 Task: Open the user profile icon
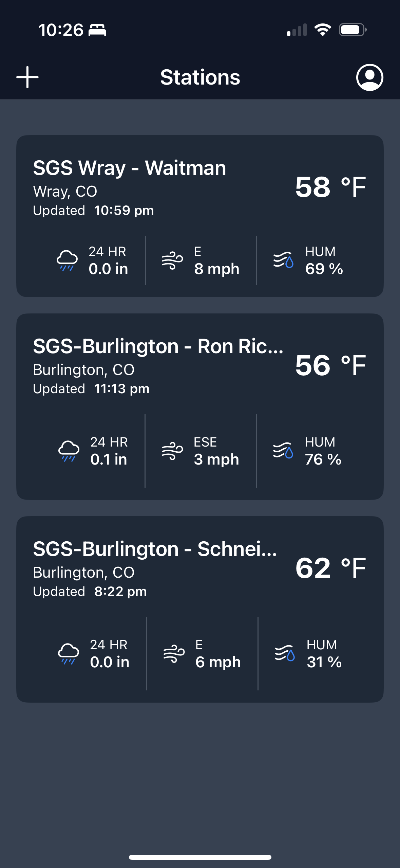369,77
